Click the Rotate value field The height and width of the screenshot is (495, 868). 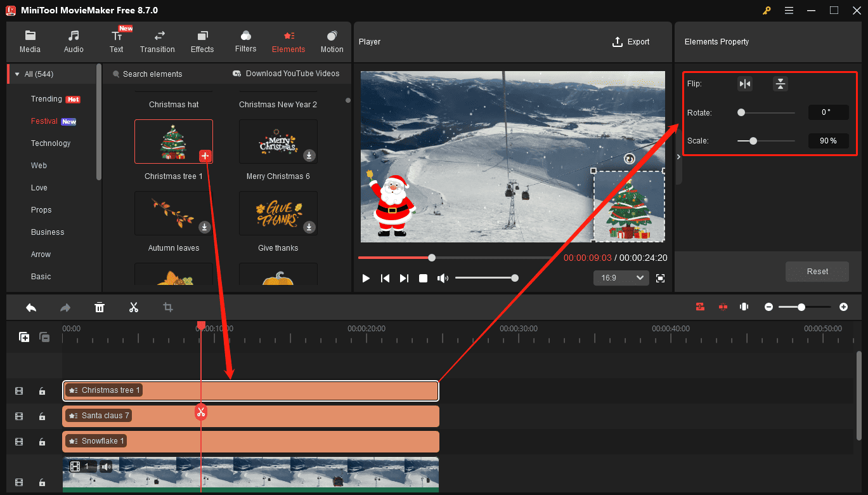[828, 112]
